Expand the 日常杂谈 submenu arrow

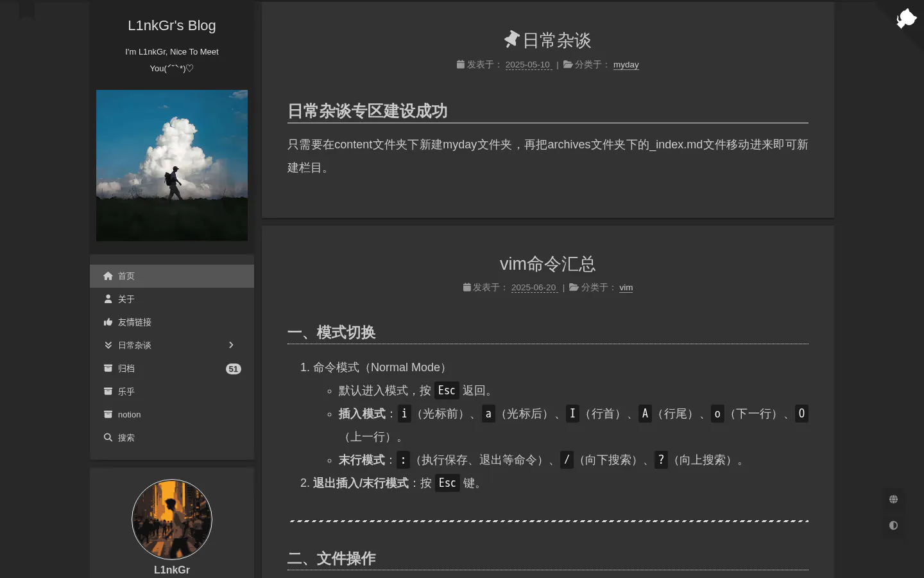tap(232, 346)
